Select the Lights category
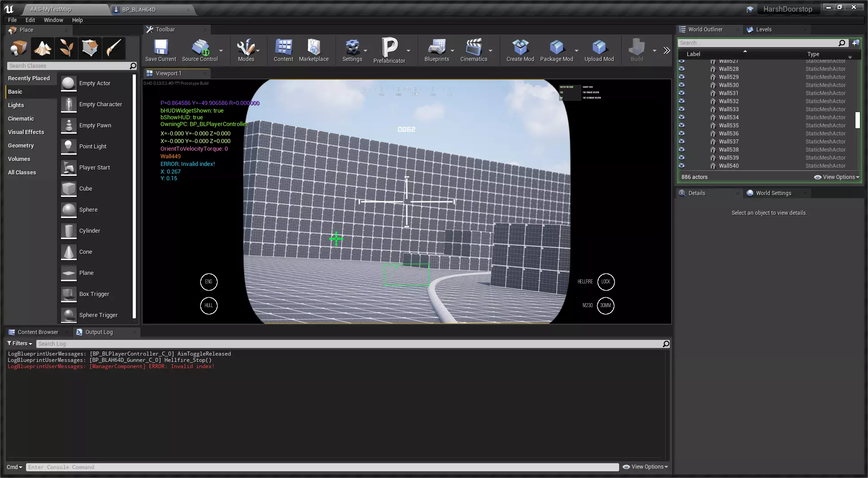The width and height of the screenshot is (868, 478). click(x=16, y=105)
